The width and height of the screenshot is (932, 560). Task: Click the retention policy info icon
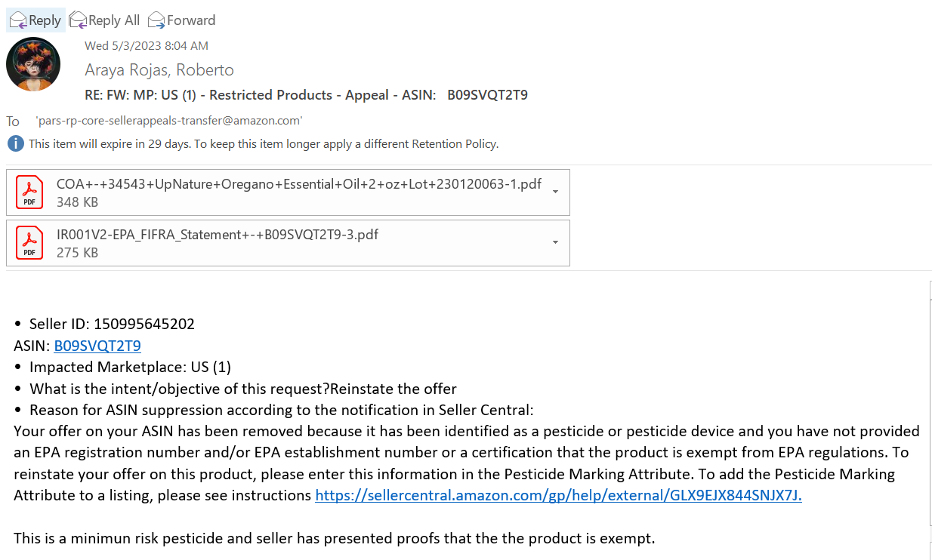pyautogui.click(x=14, y=143)
